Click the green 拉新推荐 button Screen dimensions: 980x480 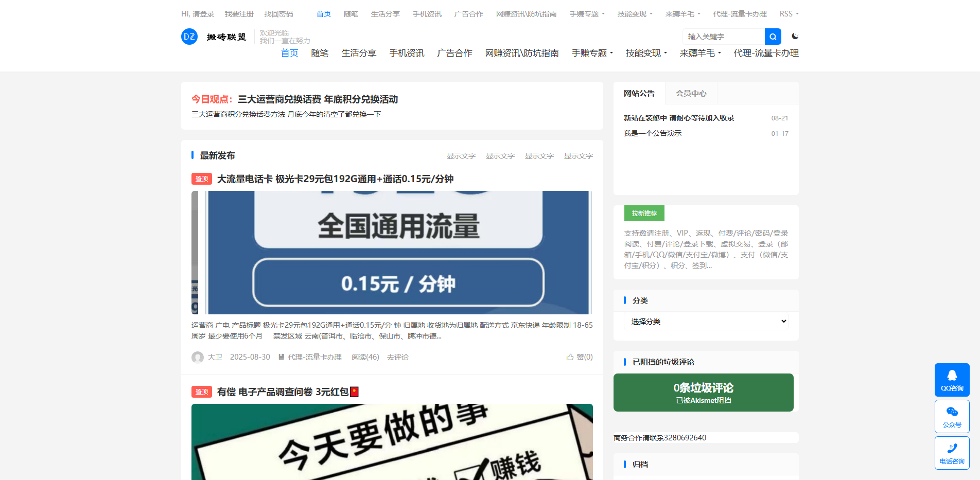pos(644,213)
